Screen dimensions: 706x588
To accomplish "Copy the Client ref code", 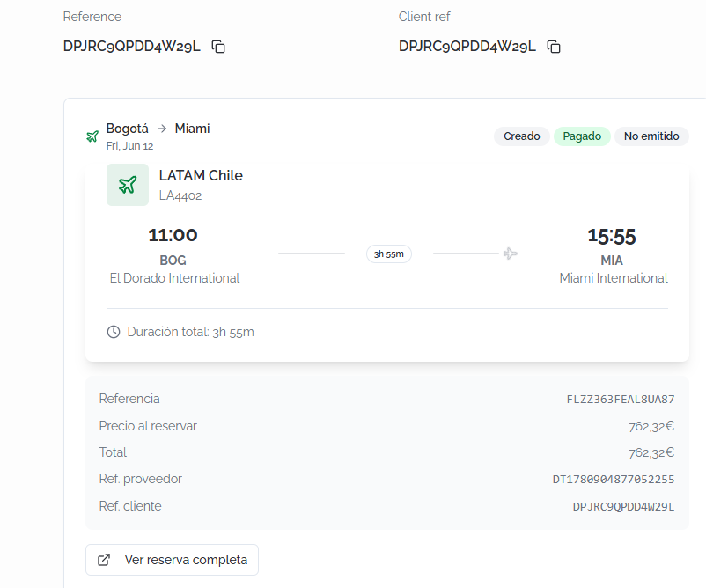I will (554, 47).
